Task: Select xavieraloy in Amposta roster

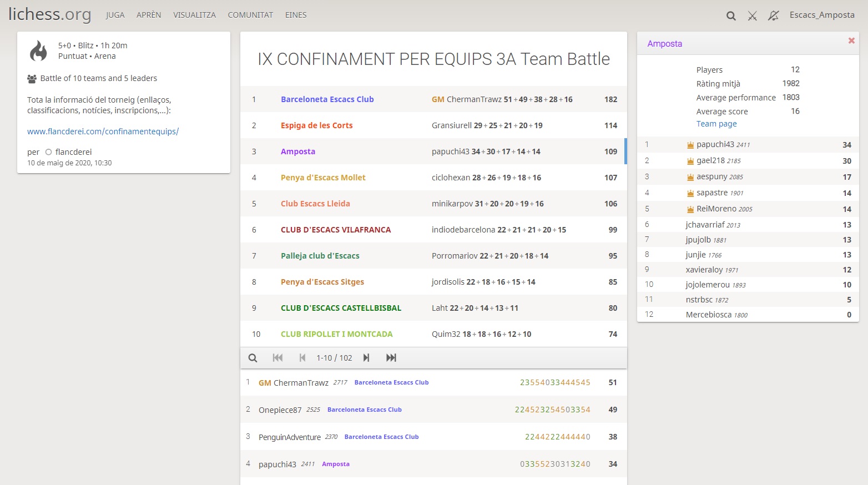Action: point(748,270)
